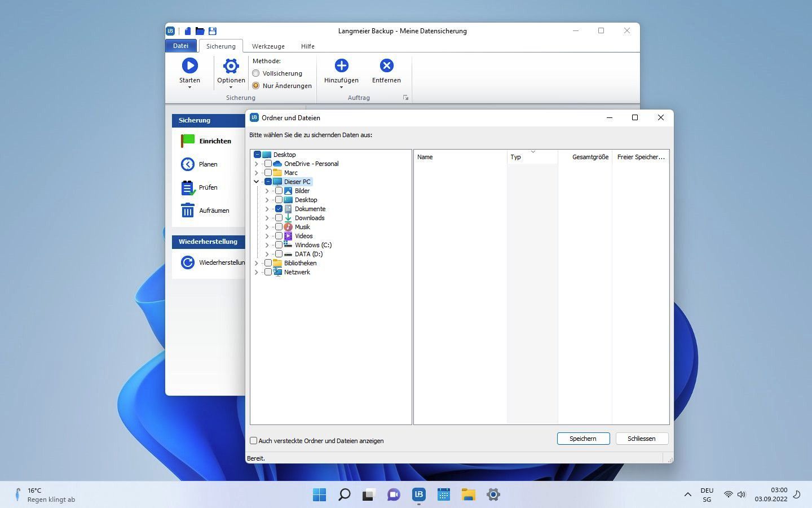Screen dimensions: 812x508
Task: Enable showing hidden folders and files
Action: point(254,441)
